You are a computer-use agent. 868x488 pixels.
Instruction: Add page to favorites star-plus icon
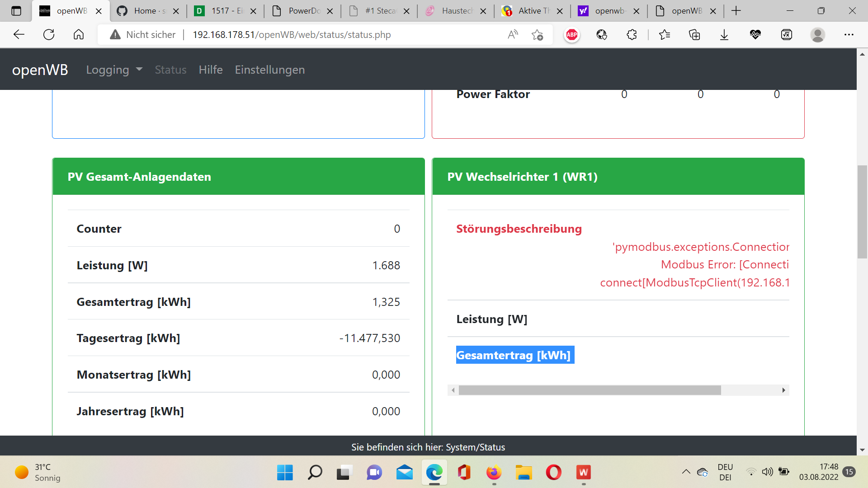538,35
